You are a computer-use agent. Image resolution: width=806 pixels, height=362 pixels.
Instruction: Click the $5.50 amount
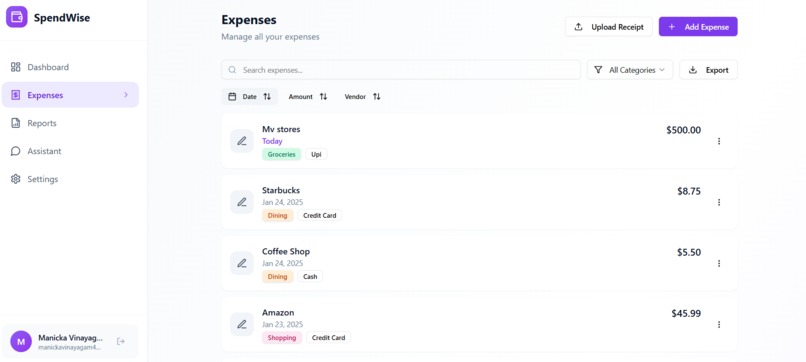click(689, 252)
